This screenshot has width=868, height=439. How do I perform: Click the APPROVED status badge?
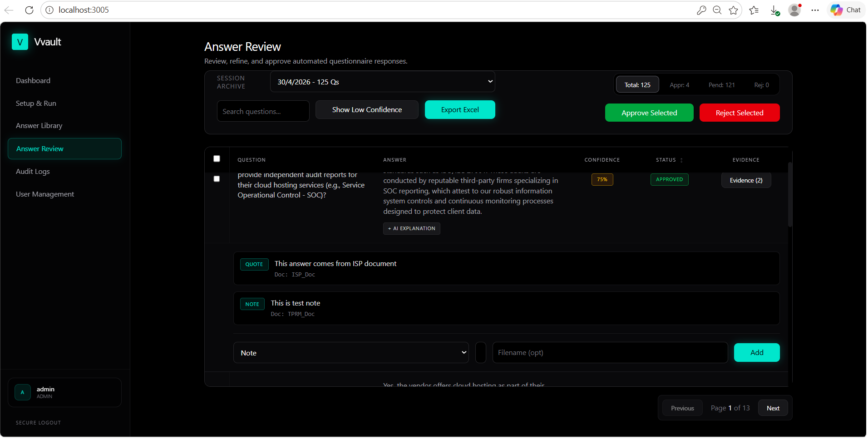tap(669, 179)
